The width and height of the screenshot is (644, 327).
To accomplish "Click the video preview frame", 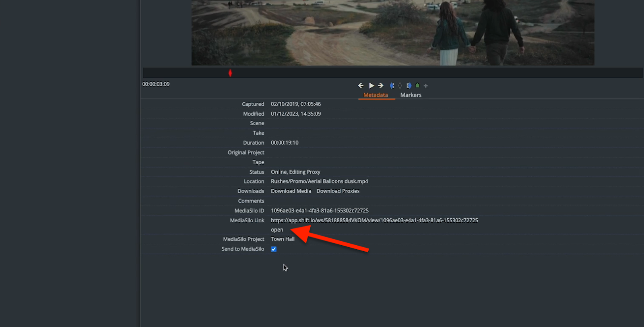I will pos(393,33).
